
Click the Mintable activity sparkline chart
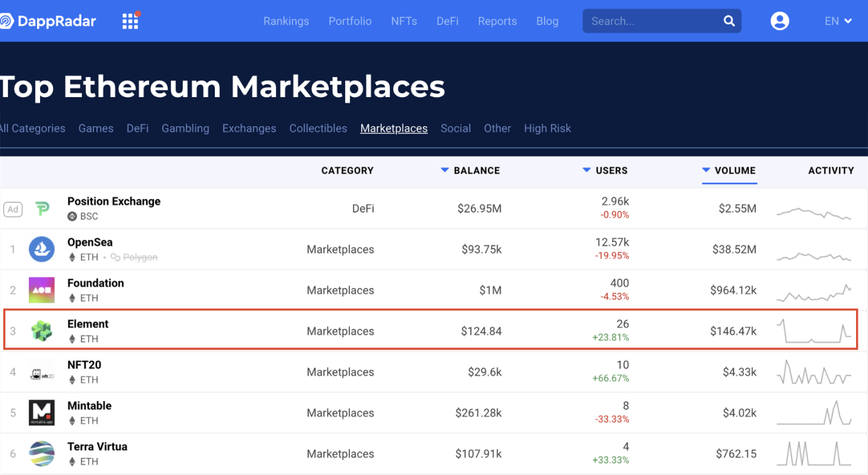click(x=814, y=413)
